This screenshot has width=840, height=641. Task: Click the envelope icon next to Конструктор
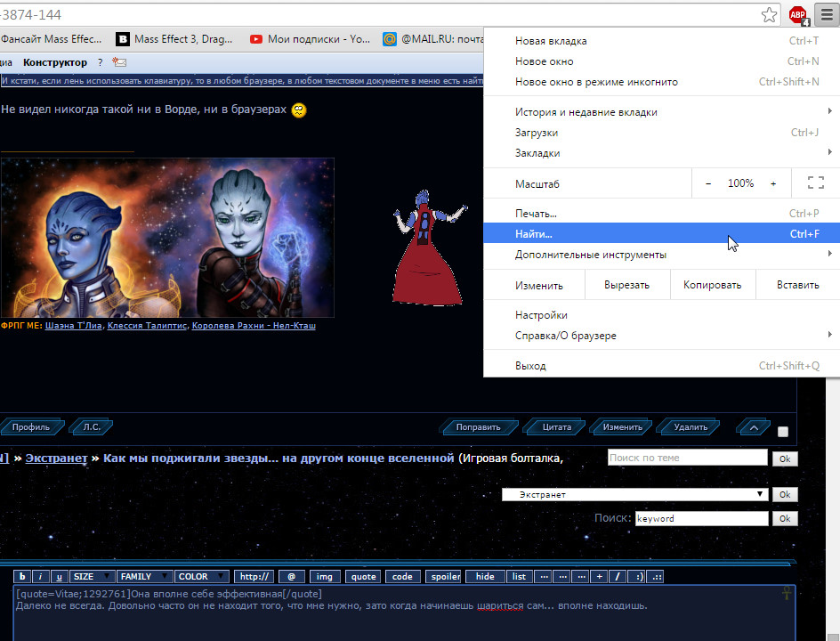tap(119, 62)
